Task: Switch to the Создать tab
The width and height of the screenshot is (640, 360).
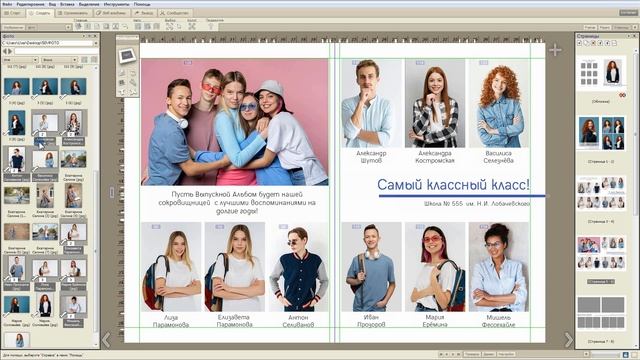Action: coord(40,13)
